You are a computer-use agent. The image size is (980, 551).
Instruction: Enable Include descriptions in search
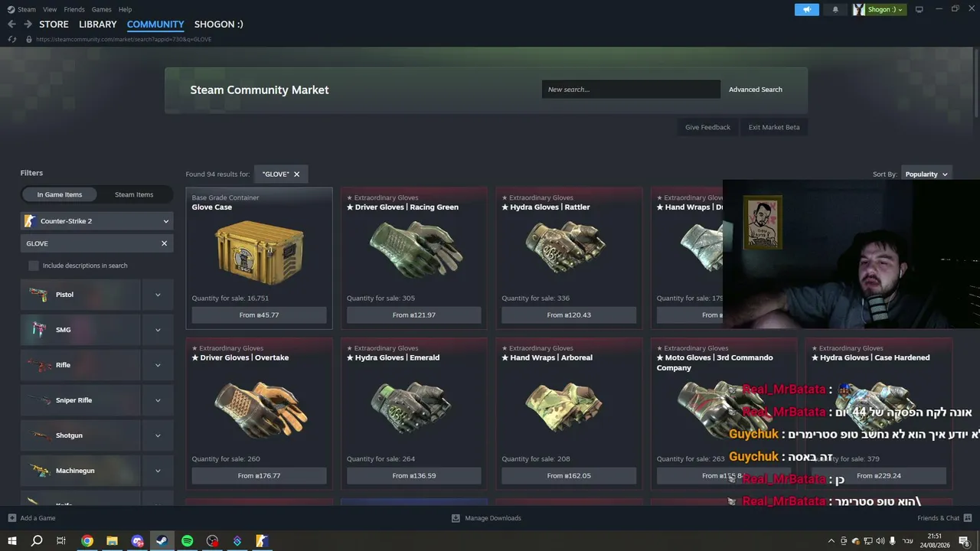pyautogui.click(x=34, y=266)
